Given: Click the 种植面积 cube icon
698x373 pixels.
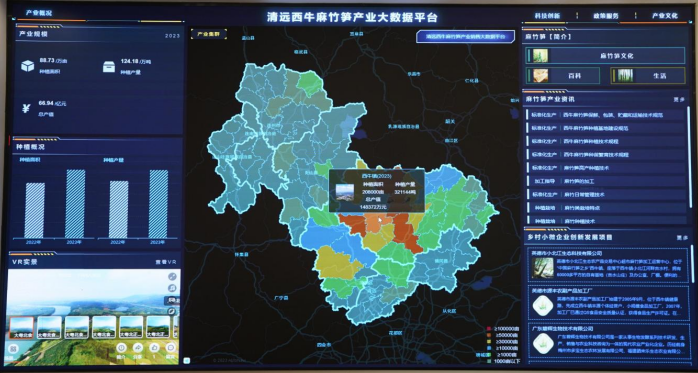Looking at the screenshot, I should [x=28, y=66].
